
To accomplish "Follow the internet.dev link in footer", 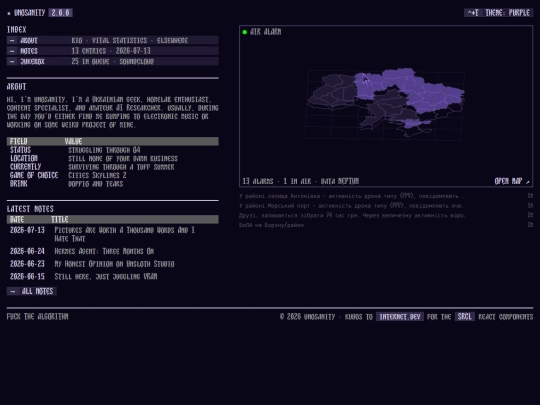I will pyautogui.click(x=400, y=316).
